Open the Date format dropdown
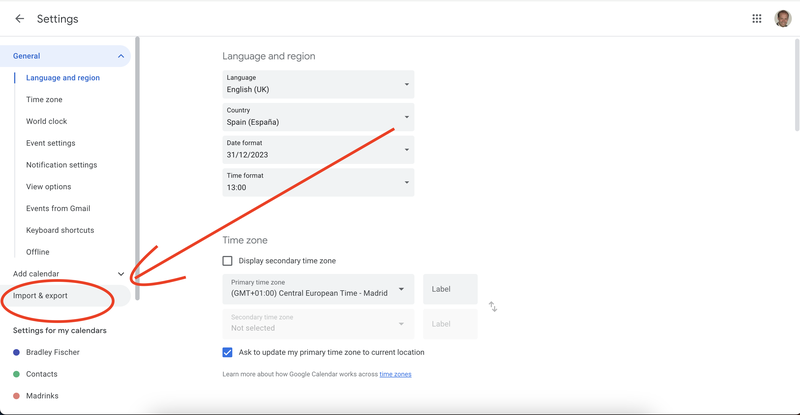This screenshot has width=800, height=415. point(318,150)
